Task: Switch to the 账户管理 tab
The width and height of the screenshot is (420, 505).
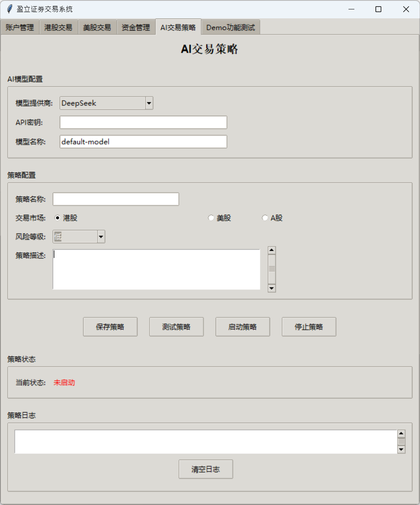Action: 20,27
